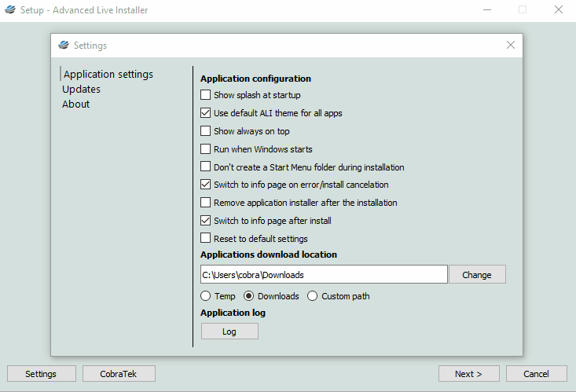The height and width of the screenshot is (392, 576).
Task: Click the Applications download location heading
Action: 269,255
